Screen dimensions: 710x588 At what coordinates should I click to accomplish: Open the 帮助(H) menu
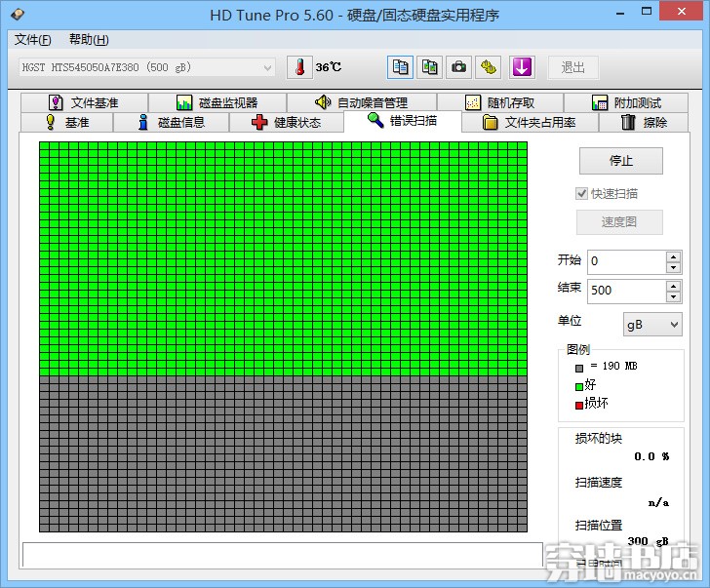[89, 40]
